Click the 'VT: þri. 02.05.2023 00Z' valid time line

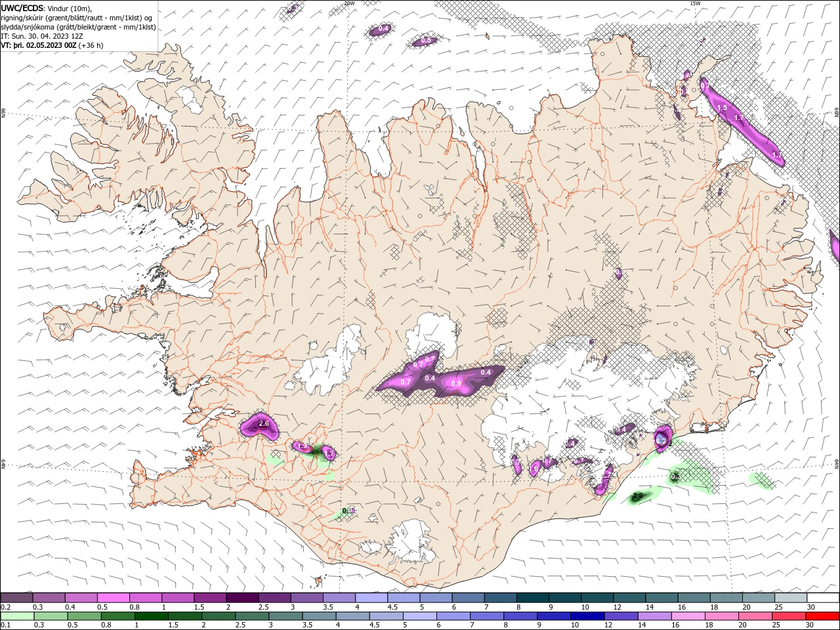(x=39, y=45)
